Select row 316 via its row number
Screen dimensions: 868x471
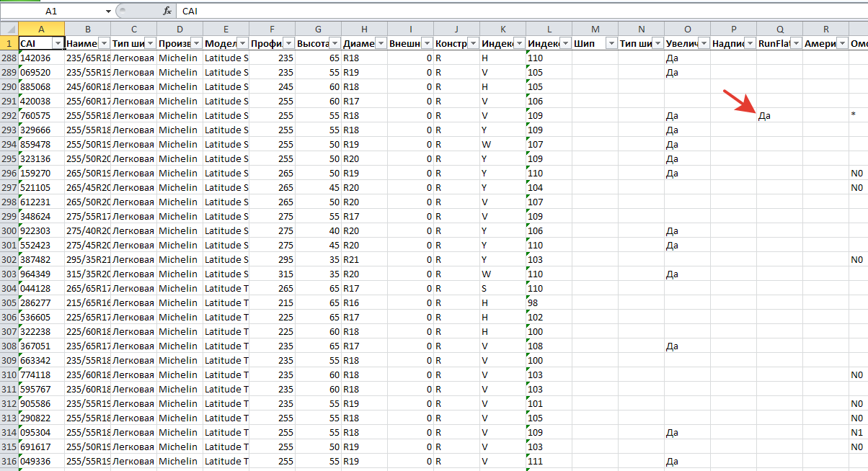point(9,461)
